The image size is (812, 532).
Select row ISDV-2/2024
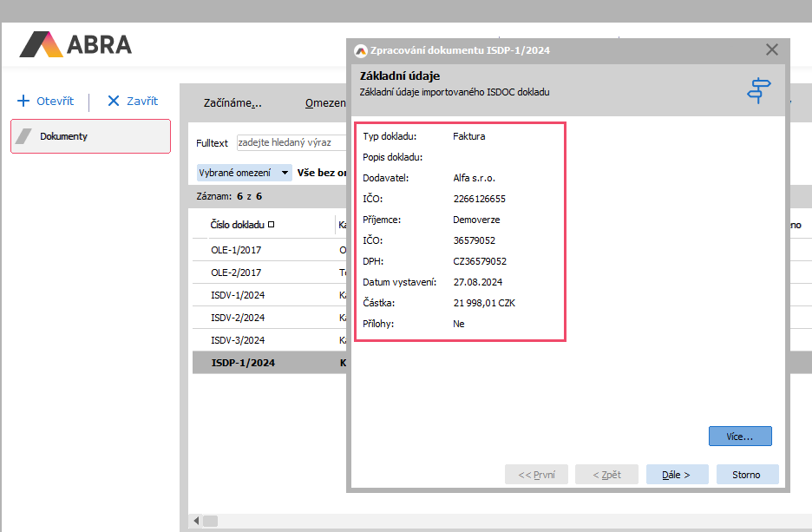click(x=269, y=318)
